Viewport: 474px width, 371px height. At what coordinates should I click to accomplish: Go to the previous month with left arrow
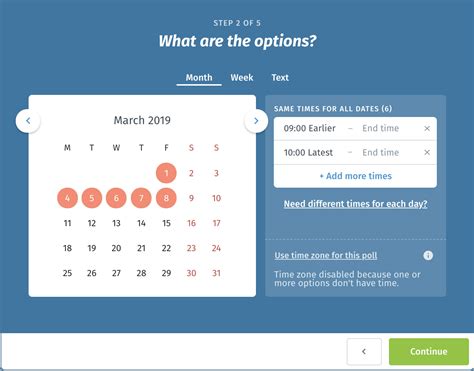click(28, 121)
